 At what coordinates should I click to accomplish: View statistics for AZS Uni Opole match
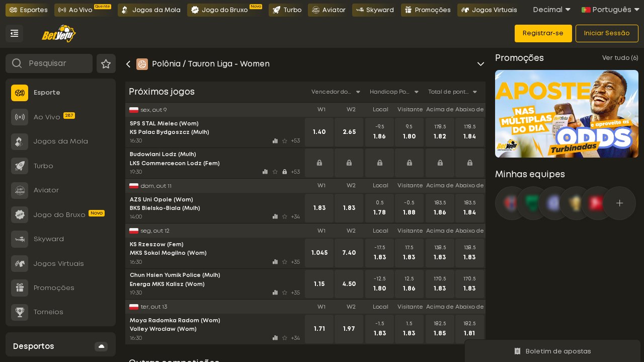point(275,216)
